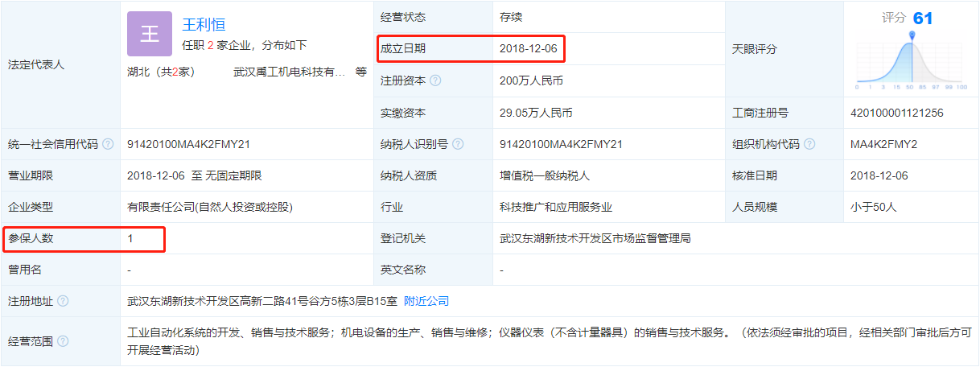Click 等 to show more companies

click(x=361, y=72)
